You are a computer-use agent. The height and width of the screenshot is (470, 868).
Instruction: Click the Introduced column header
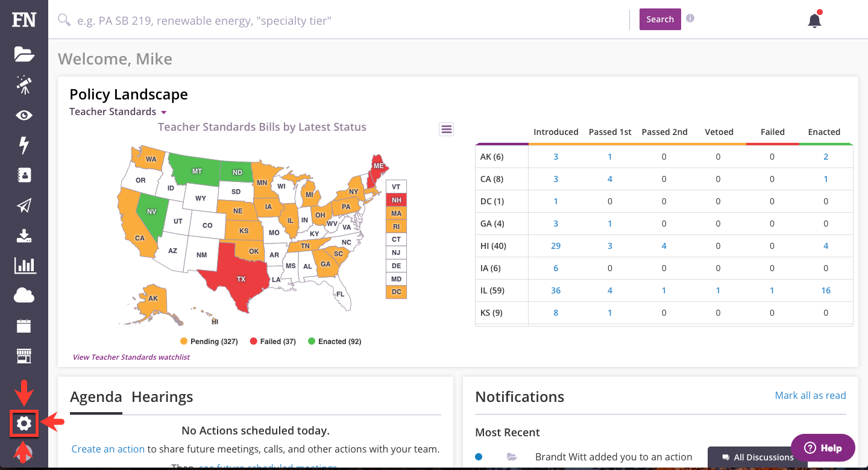coord(556,132)
